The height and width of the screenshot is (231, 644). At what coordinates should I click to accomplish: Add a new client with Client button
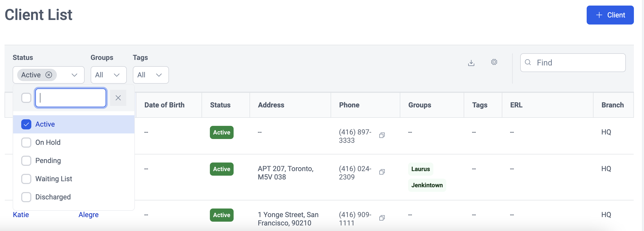point(610,15)
